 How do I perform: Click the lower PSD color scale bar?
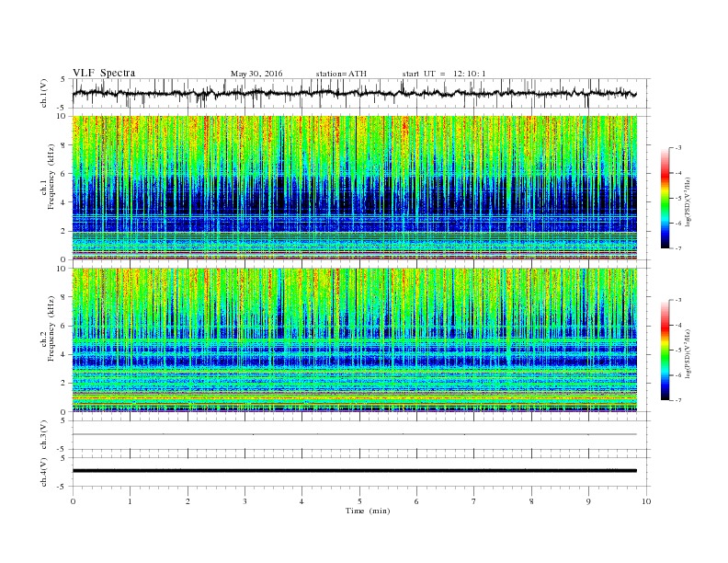(665, 350)
